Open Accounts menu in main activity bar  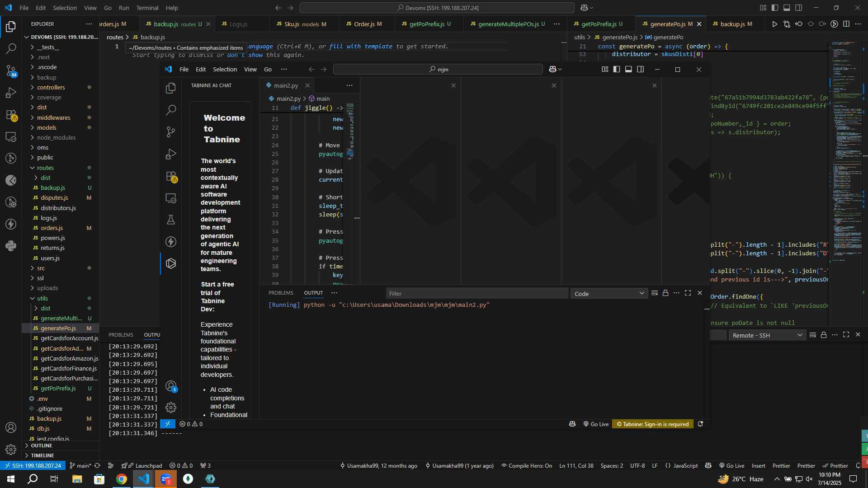(x=11, y=427)
